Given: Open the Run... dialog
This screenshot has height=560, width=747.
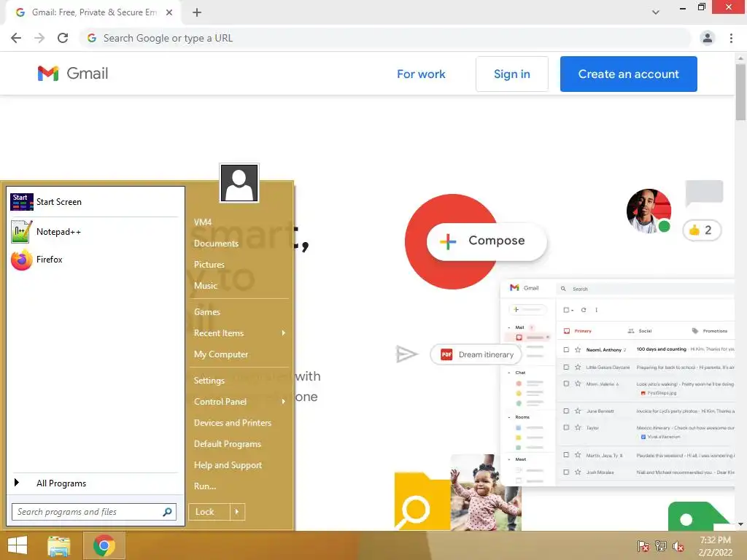Looking at the screenshot, I should click(205, 486).
